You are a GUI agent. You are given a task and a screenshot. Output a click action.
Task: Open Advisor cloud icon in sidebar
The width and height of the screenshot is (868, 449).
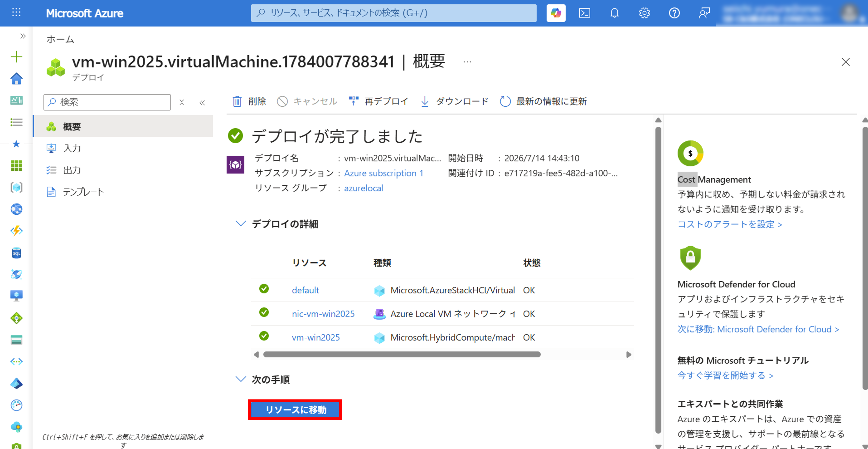click(16, 427)
